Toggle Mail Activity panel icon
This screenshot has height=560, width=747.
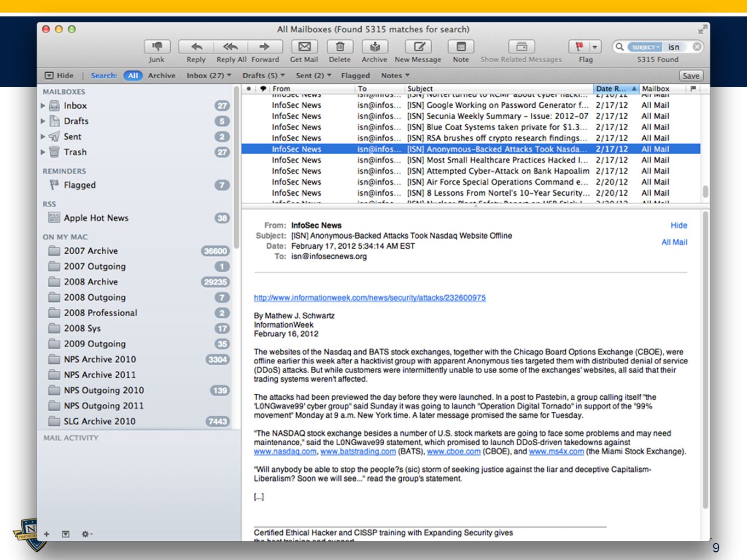click(66, 534)
